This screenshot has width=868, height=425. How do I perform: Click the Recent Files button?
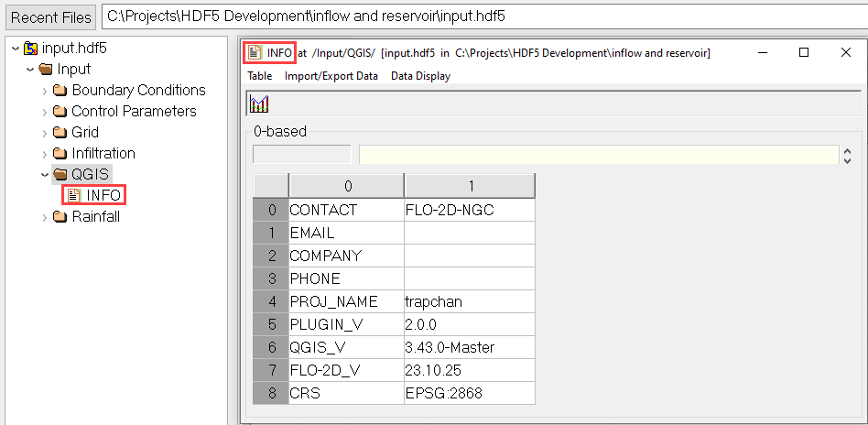[x=51, y=17]
